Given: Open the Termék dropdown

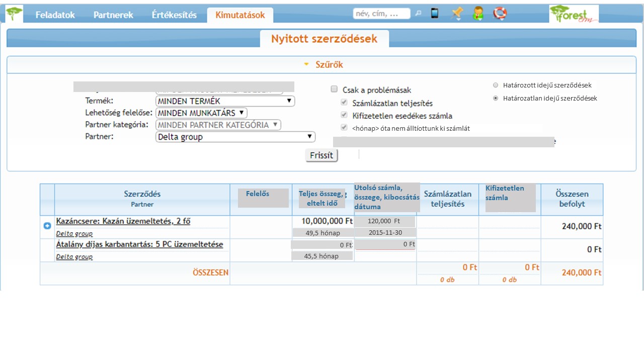Looking at the screenshot, I should click(225, 101).
